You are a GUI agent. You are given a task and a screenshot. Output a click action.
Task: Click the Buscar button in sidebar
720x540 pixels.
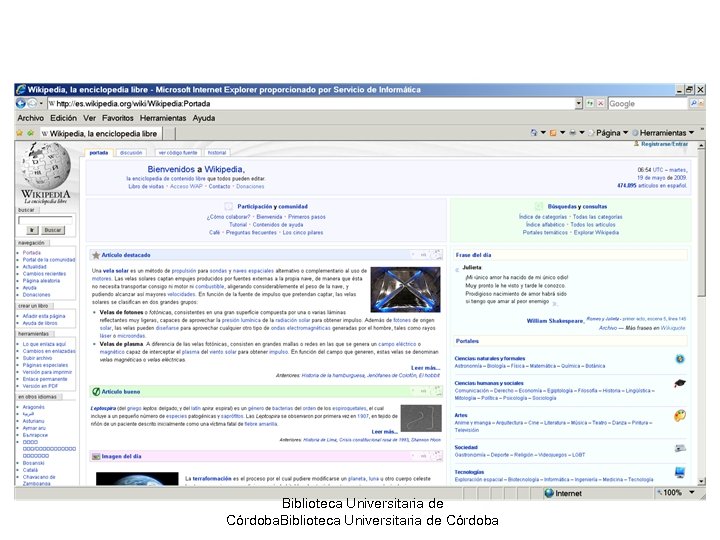tap(52, 230)
